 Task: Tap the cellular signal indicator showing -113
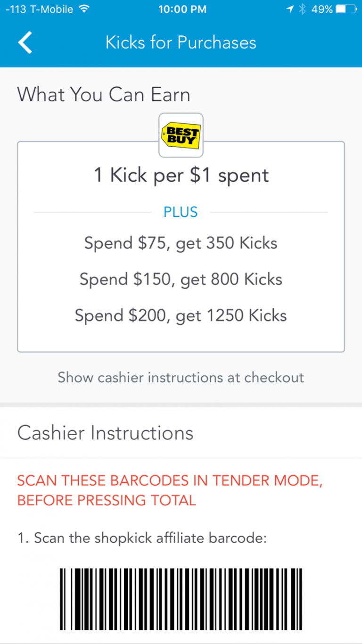13,8
